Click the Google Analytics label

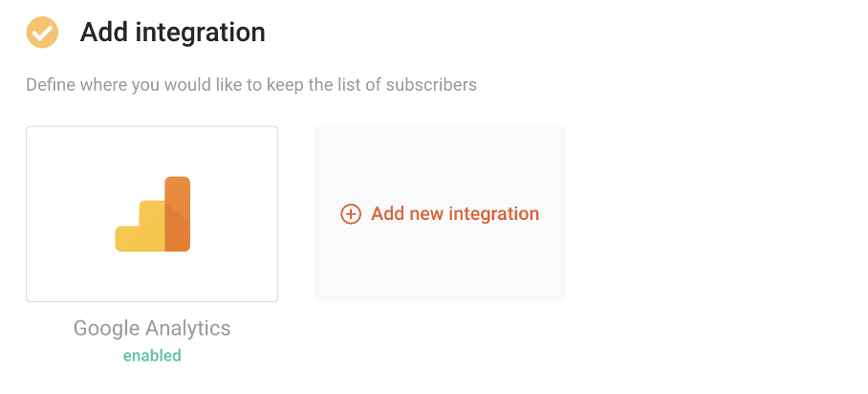pyautogui.click(x=152, y=328)
